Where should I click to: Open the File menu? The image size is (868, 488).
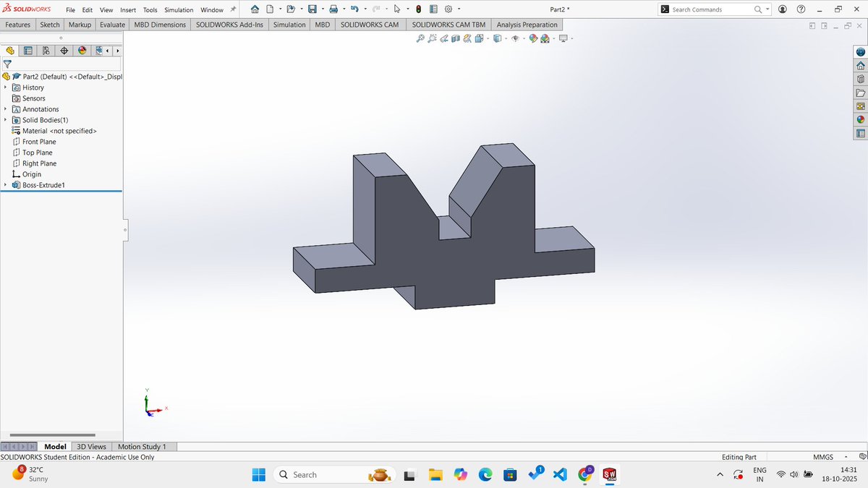point(69,10)
